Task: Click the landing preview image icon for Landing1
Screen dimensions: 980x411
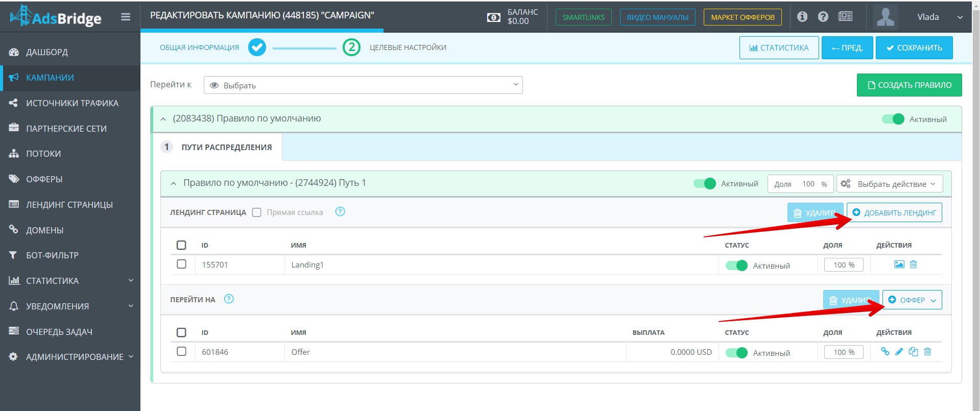Action: [899, 264]
